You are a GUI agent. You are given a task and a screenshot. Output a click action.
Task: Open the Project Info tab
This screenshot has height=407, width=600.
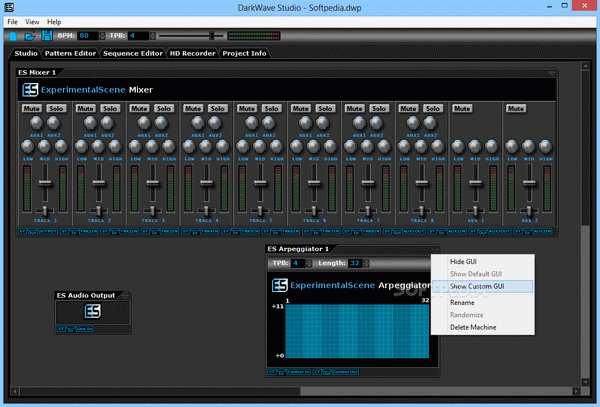(244, 54)
